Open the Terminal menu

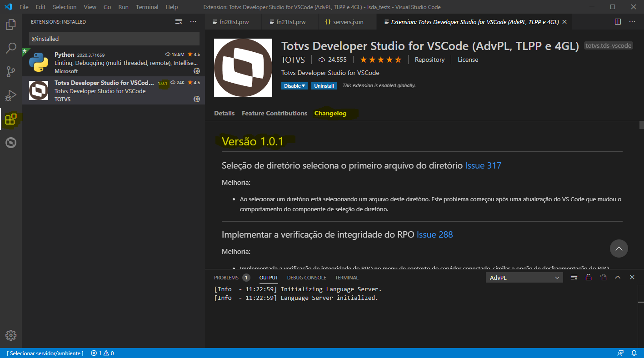(147, 7)
